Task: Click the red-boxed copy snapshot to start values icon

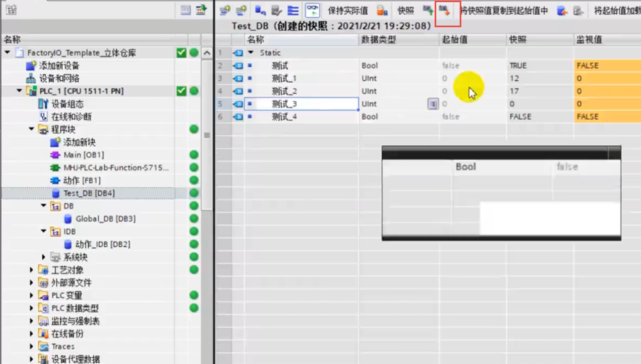Action: coord(444,11)
